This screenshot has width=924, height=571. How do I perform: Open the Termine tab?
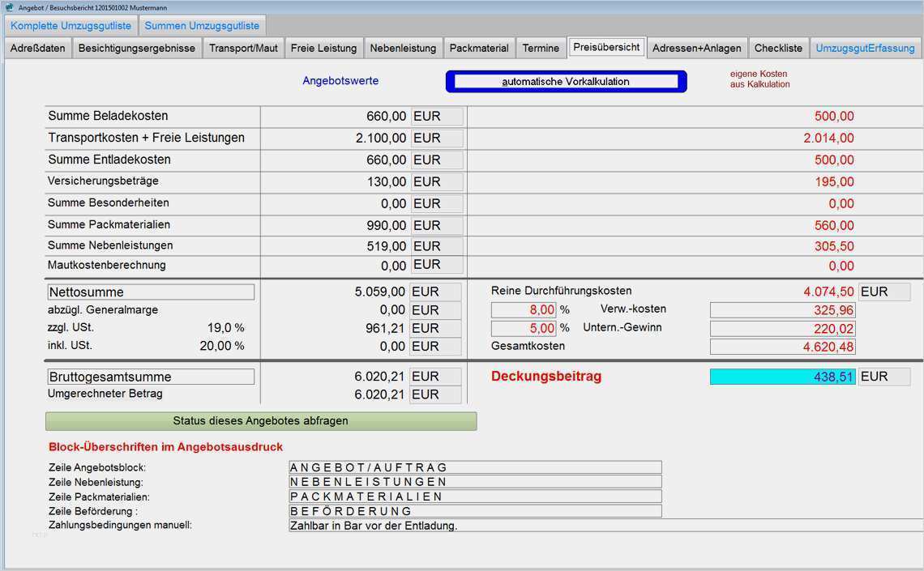[x=541, y=48]
